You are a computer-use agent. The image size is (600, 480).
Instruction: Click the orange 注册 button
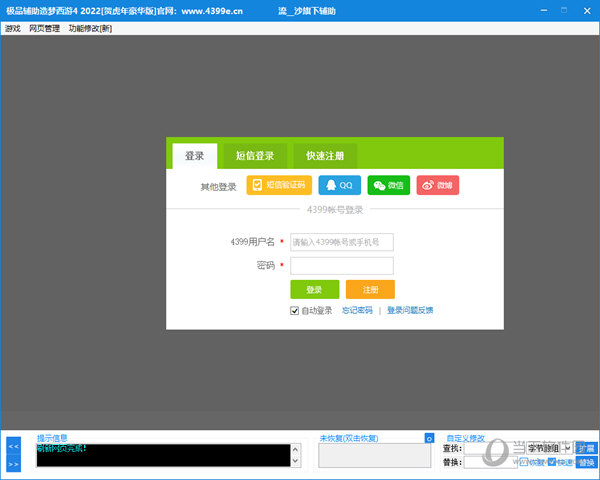370,289
